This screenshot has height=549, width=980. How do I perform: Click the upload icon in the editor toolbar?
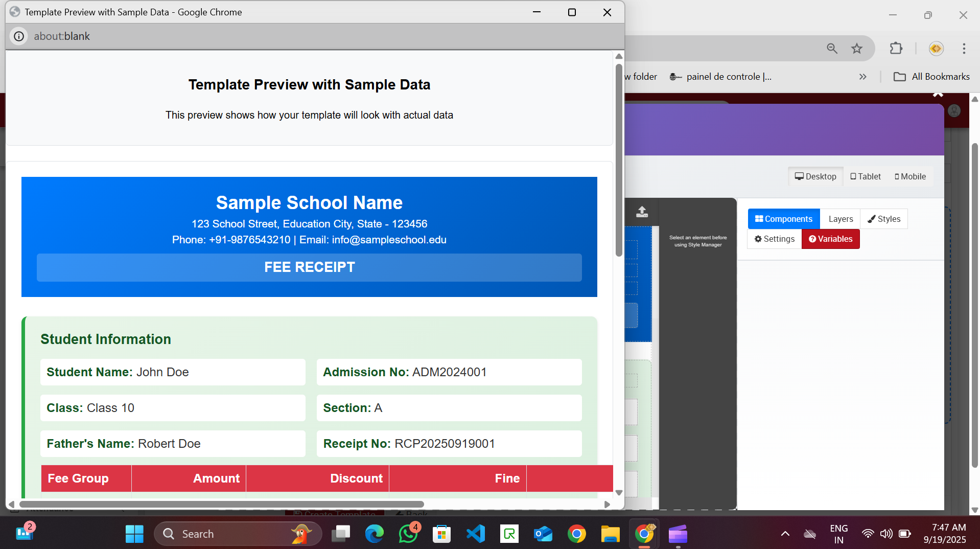[642, 212]
